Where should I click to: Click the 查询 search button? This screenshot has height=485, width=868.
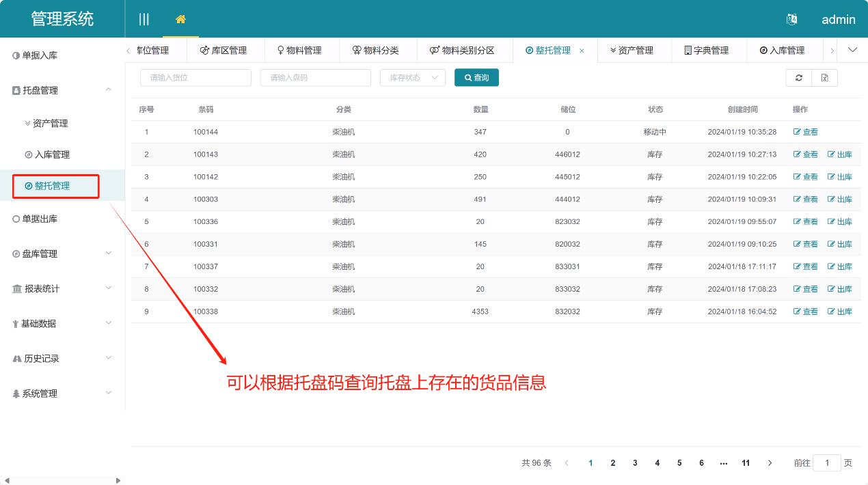[476, 77]
